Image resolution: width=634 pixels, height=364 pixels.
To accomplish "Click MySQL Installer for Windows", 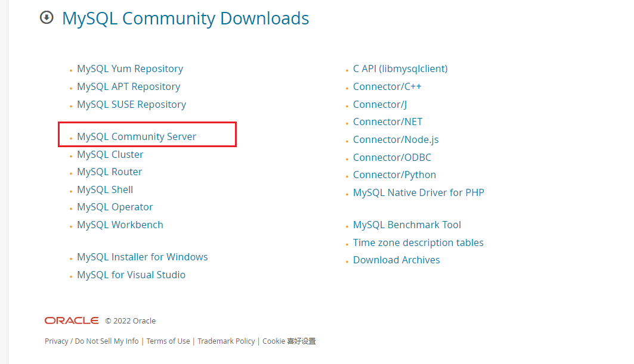I will pyautogui.click(x=143, y=257).
